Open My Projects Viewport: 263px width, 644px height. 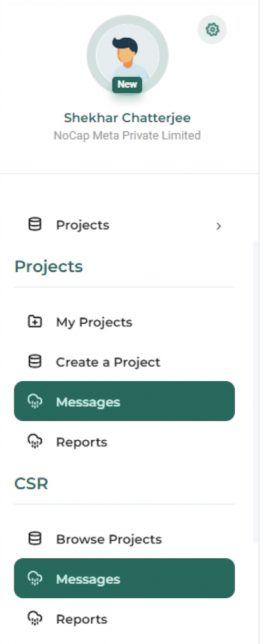pos(124,322)
